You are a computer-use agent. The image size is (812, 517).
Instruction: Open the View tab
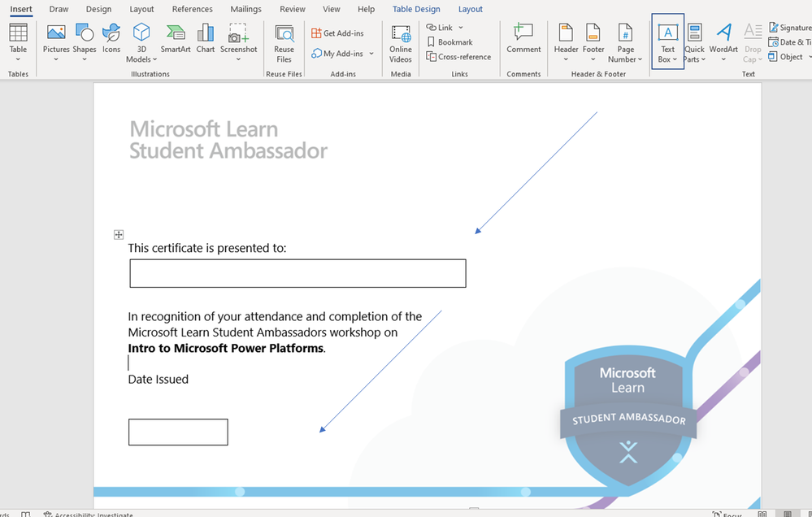pos(331,9)
